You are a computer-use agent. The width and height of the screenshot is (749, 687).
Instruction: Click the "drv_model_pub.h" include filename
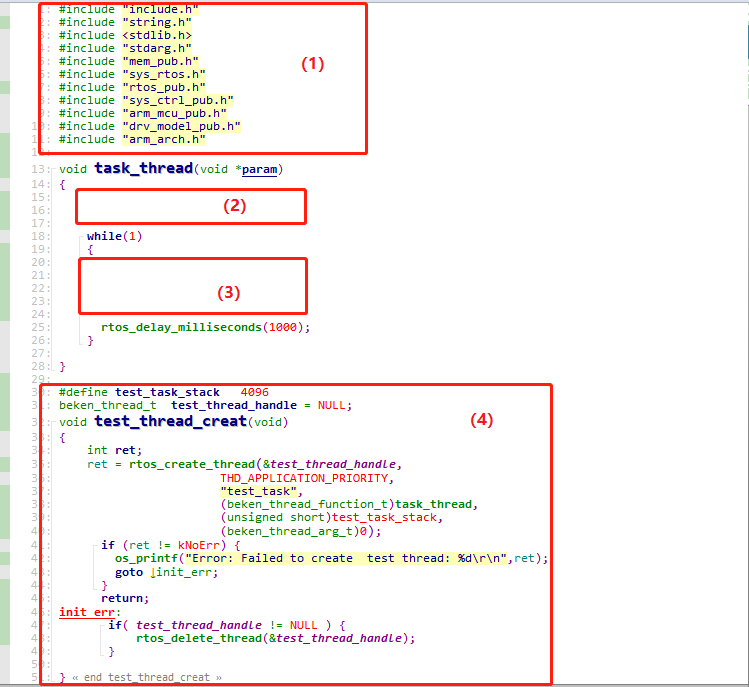181,126
